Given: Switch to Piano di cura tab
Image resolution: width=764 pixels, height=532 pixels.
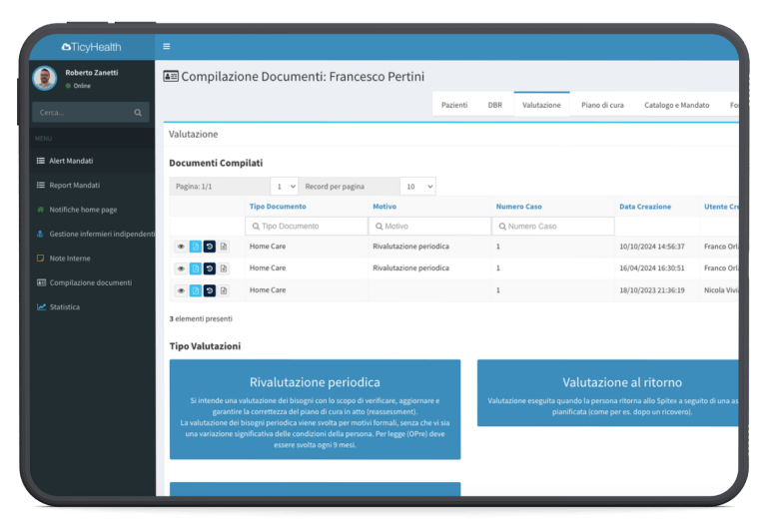Looking at the screenshot, I should tap(602, 105).
